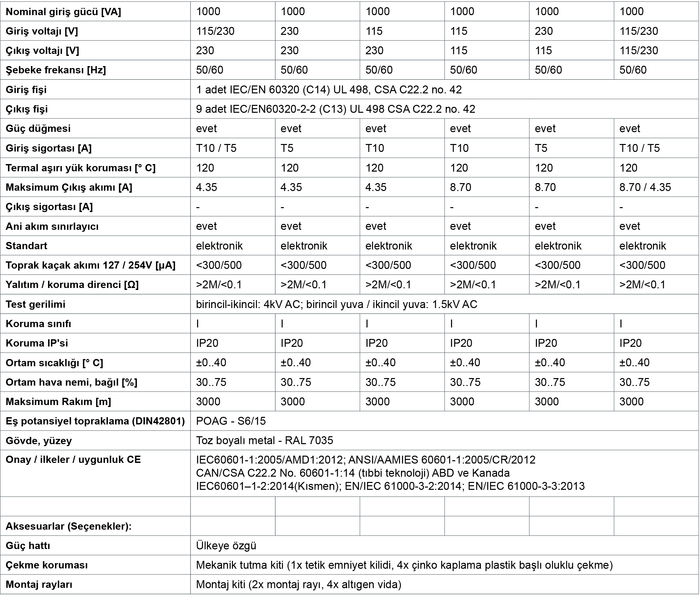Click the 'Giriş voltajı [V]' label
The height and width of the screenshot is (598, 700).
(42, 31)
